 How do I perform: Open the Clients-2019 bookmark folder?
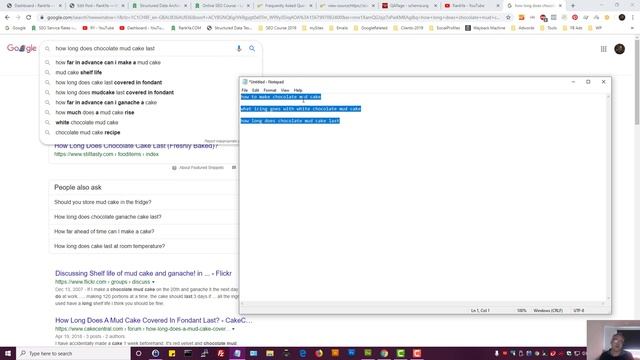click(x=408, y=28)
